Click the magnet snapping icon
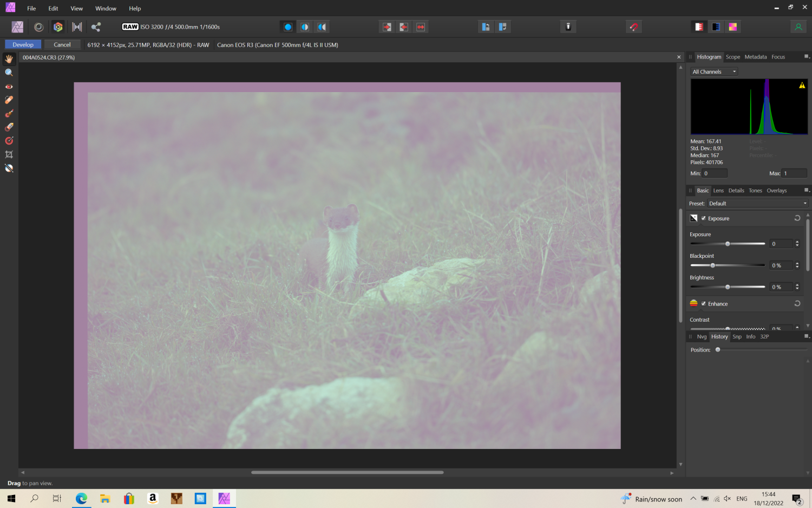The image size is (812, 508). point(634,26)
